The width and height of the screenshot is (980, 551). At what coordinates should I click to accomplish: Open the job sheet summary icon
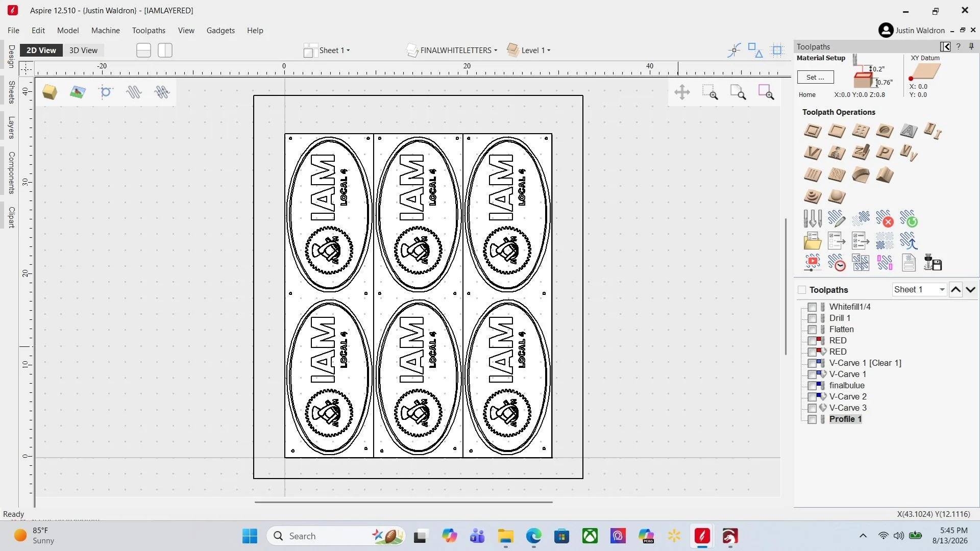[909, 263]
